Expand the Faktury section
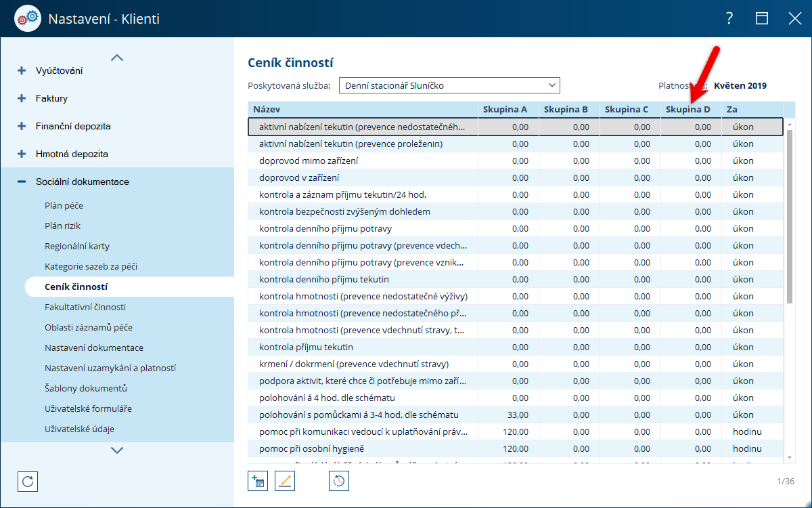Viewport: 812px width, 508px height. tap(22, 98)
